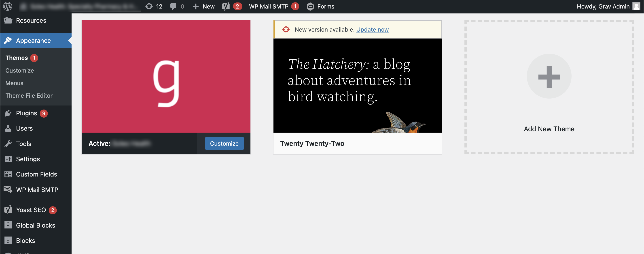Open the Users menu label
The width and height of the screenshot is (644, 254).
tap(24, 129)
